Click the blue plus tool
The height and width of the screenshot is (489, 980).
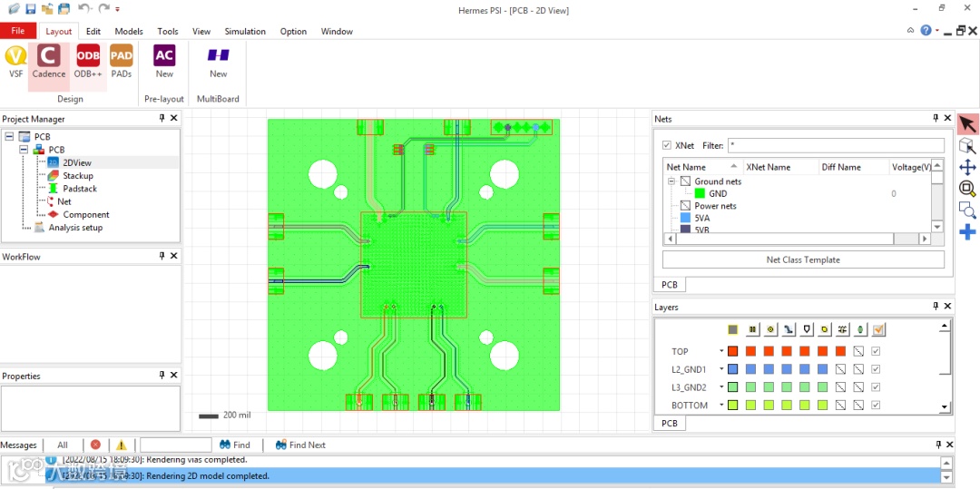tap(967, 232)
